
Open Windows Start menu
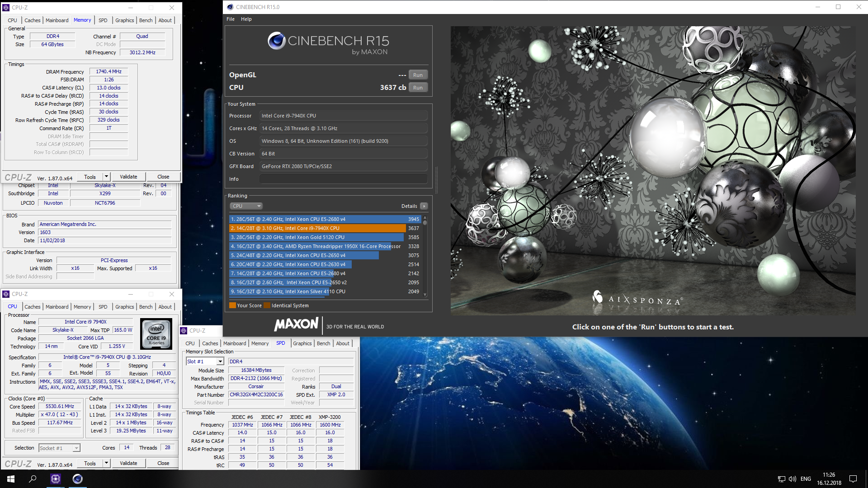click(11, 479)
